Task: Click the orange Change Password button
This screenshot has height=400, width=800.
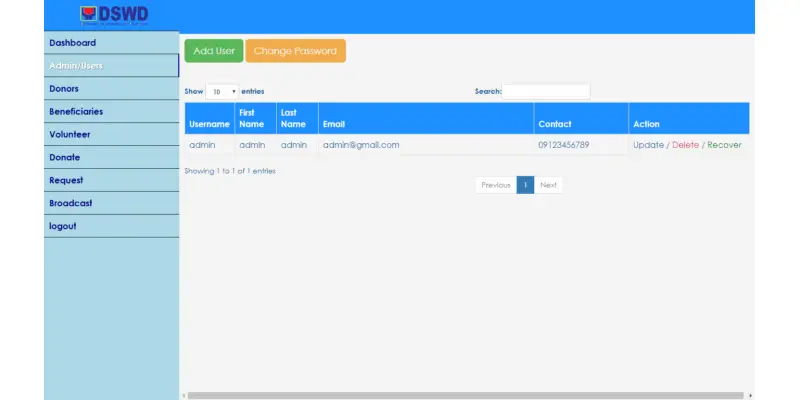Action: click(x=295, y=51)
